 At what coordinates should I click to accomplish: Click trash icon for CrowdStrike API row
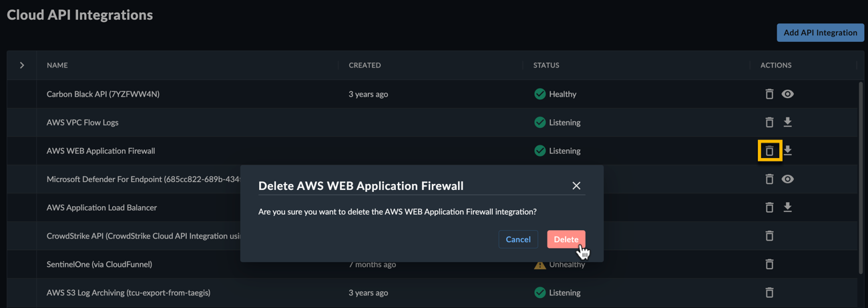pyautogui.click(x=769, y=236)
